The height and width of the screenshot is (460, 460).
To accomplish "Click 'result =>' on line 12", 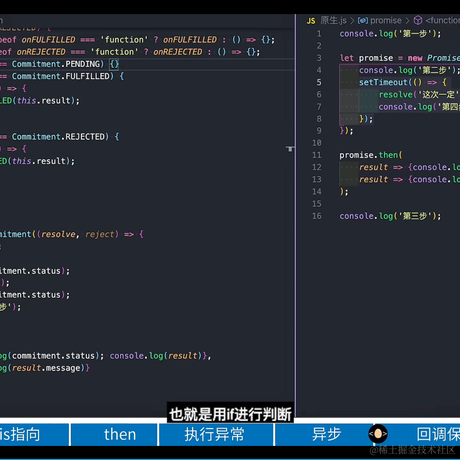I will pos(381,167).
